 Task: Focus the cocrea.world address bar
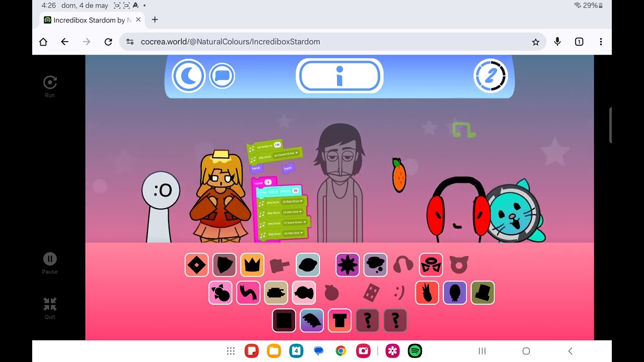(332, 42)
